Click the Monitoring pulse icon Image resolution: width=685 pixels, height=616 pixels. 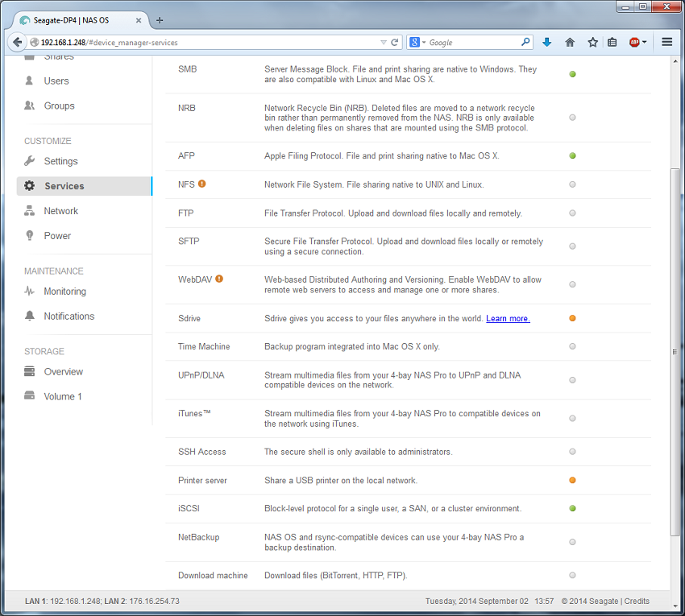coord(29,291)
